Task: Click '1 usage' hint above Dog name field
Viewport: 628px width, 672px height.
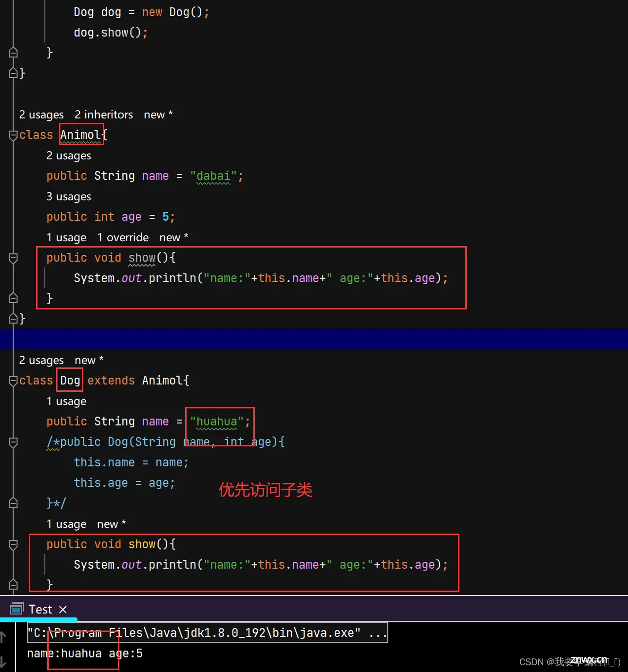Action: pos(66,401)
